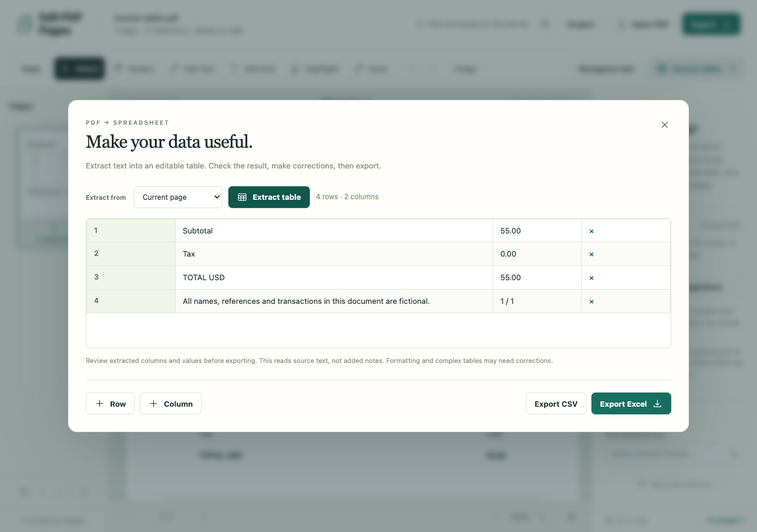Image resolution: width=757 pixels, height=532 pixels.
Task: Click the '4 rows · 2 columns' status text
Action: pyautogui.click(x=347, y=197)
